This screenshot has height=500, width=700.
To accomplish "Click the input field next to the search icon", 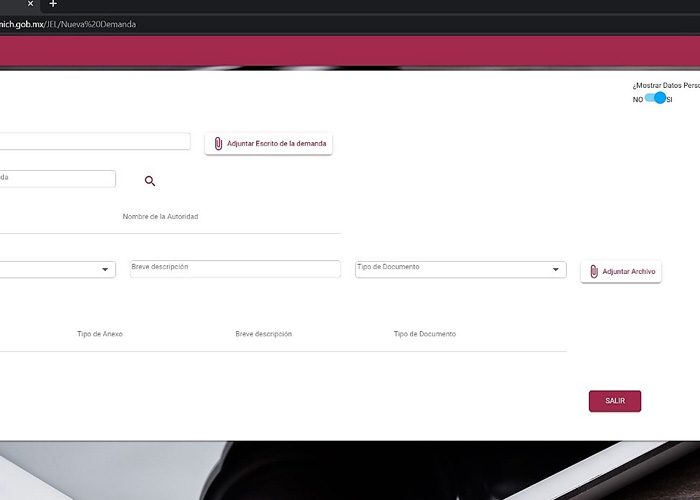I will (58, 179).
